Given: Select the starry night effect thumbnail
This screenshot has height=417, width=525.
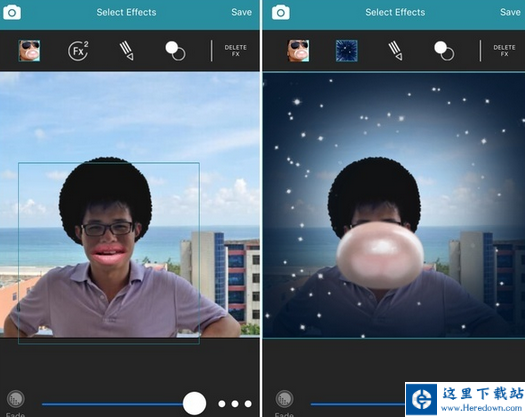Looking at the screenshot, I should (x=347, y=51).
